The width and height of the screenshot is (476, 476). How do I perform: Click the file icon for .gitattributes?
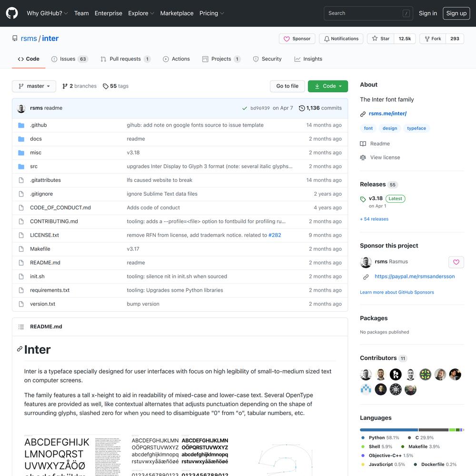pyautogui.click(x=21, y=180)
